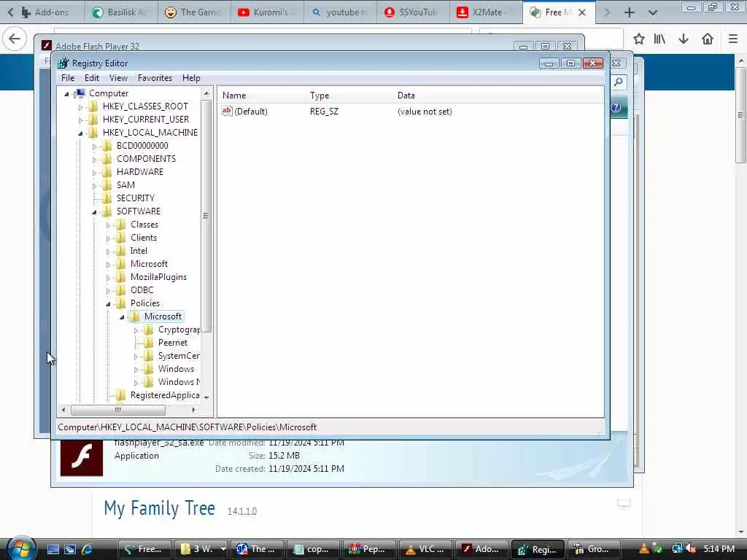Select the Microsoft key under SOFTWARE
Viewport: 747px width, 560px height.
click(149, 264)
